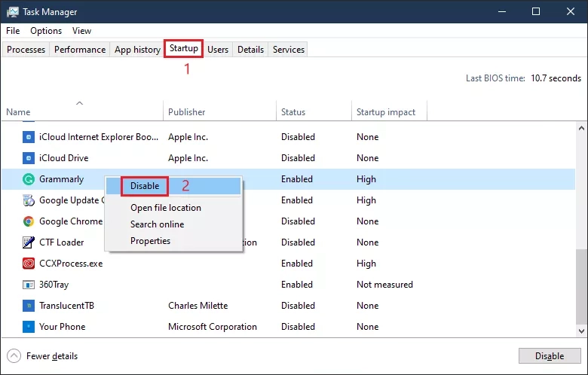Click the Task Manager title bar icon
Viewport: 588px width, 375px height.
pos(12,11)
